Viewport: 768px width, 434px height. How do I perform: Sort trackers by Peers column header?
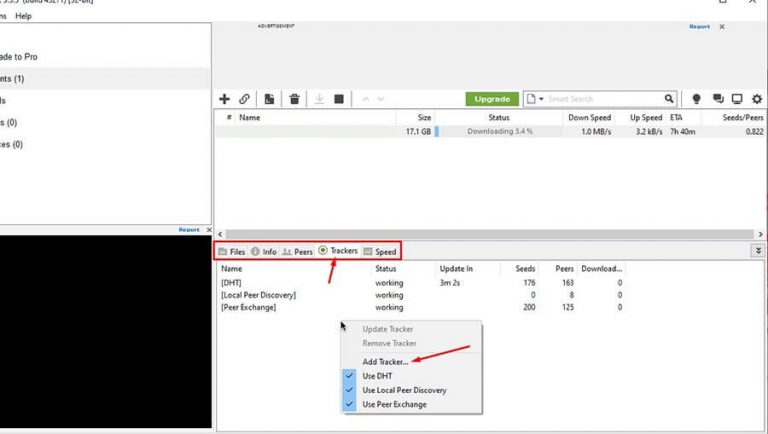point(564,268)
